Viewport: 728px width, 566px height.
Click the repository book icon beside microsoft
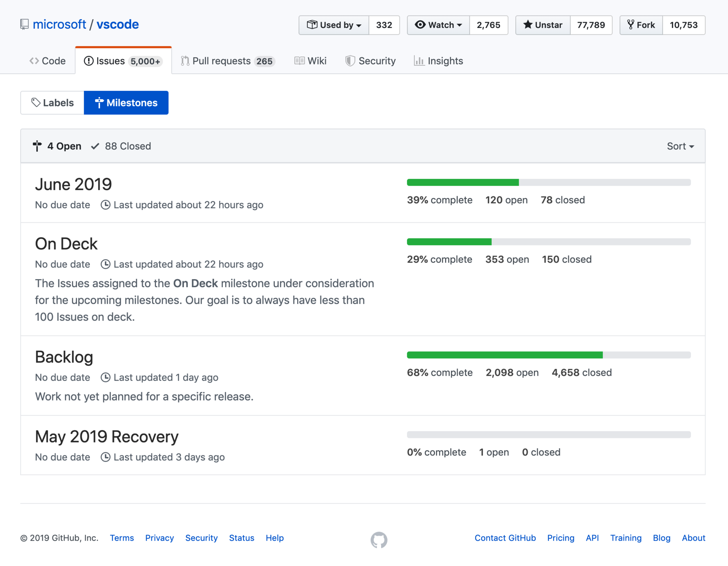click(x=24, y=25)
